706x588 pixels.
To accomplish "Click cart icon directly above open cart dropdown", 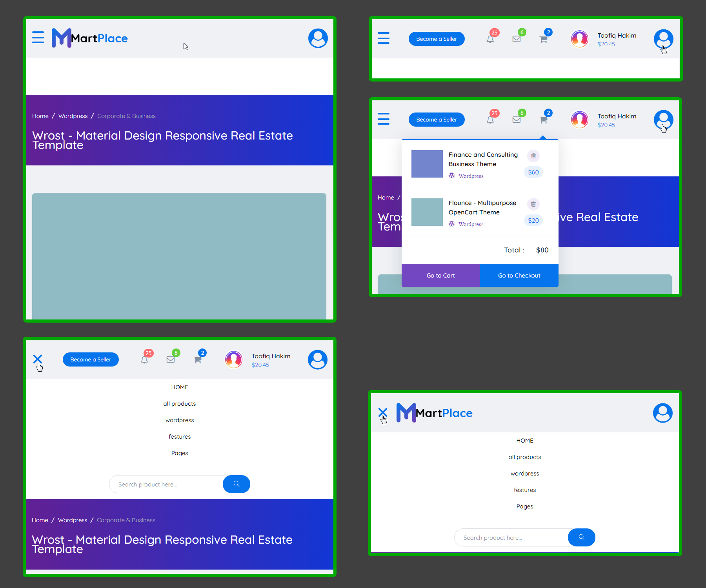I will (544, 120).
